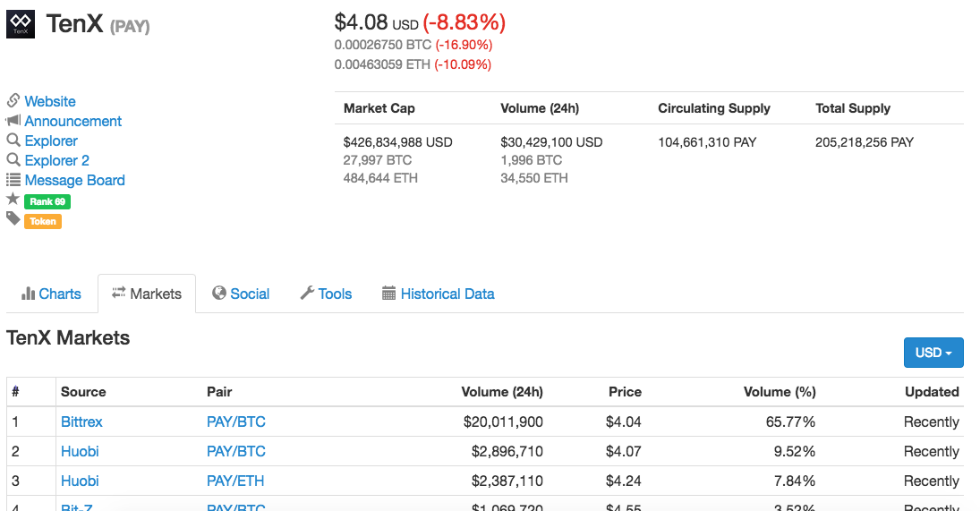
Task: Open the Social tab
Action: pyautogui.click(x=241, y=294)
